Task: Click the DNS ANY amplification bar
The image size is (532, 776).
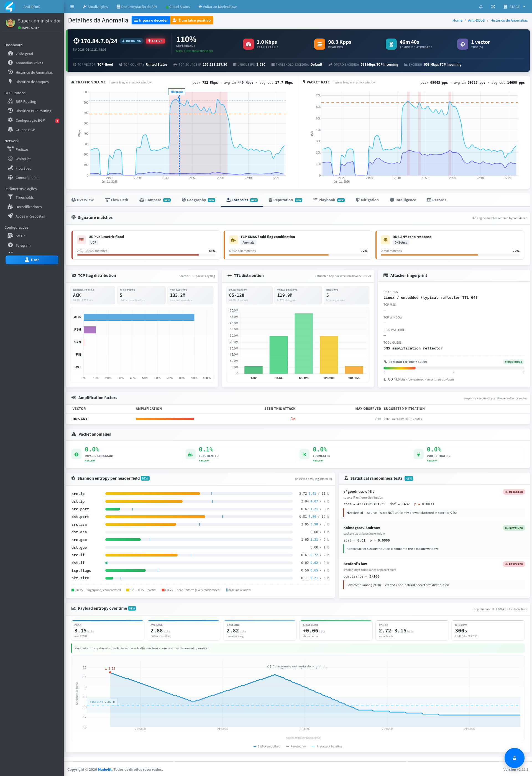Action: (x=165, y=419)
